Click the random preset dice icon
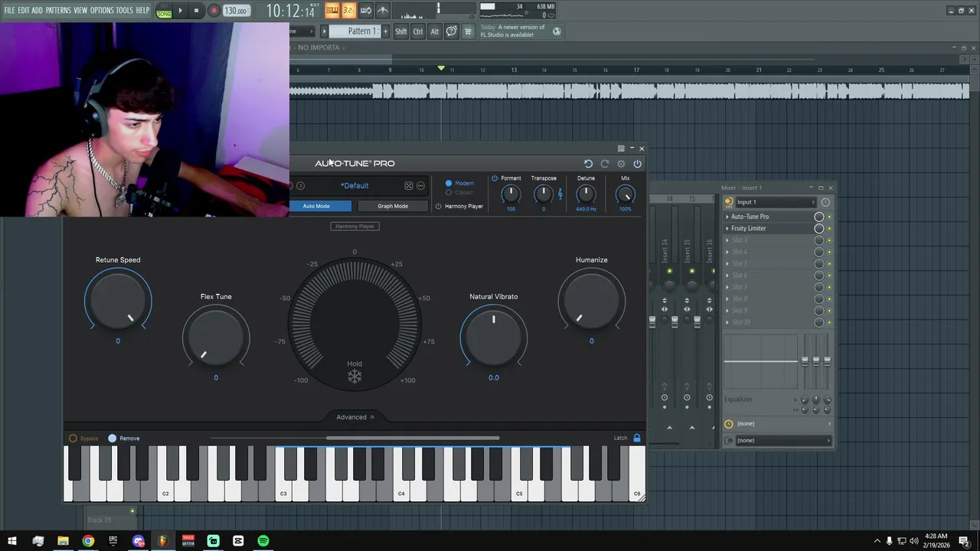 (x=409, y=186)
